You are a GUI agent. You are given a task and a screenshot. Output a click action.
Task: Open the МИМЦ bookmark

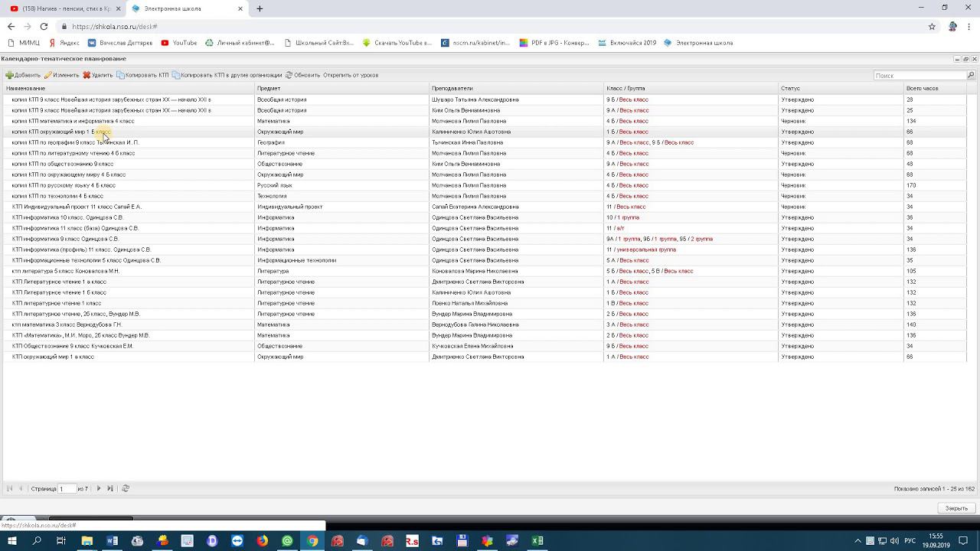[23, 43]
